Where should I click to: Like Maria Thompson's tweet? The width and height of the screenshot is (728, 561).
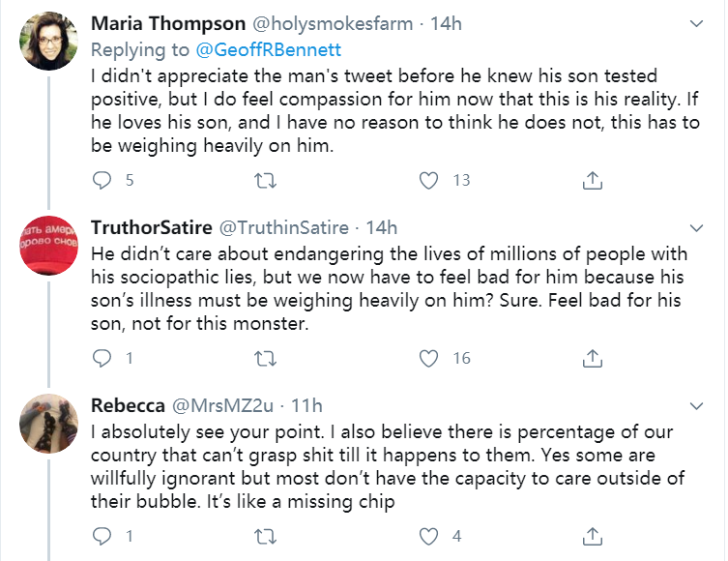(429, 180)
